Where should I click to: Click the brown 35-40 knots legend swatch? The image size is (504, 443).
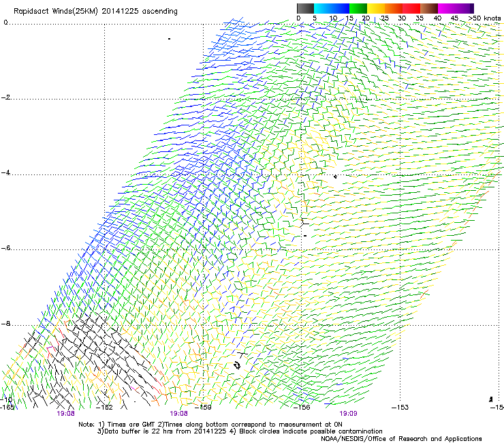pyautogui.click(x=429, y=8)
